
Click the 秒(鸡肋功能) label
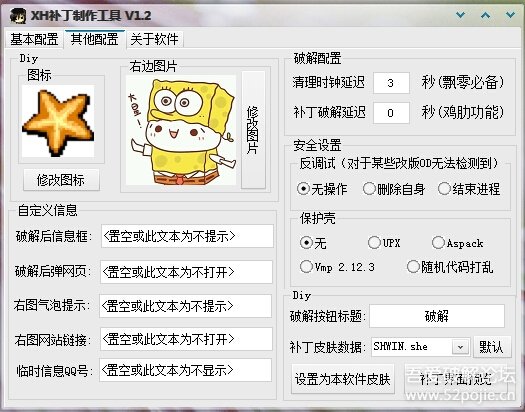click(x=463, y=112)
